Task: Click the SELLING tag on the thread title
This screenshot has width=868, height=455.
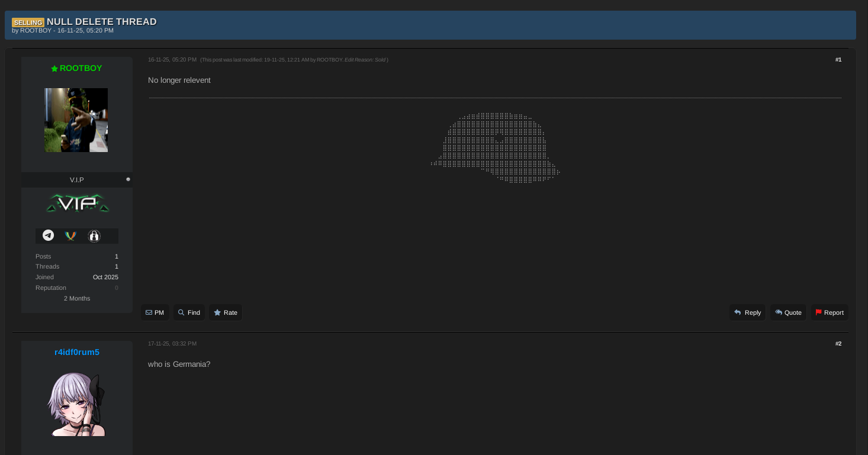Action: point(28,22)
